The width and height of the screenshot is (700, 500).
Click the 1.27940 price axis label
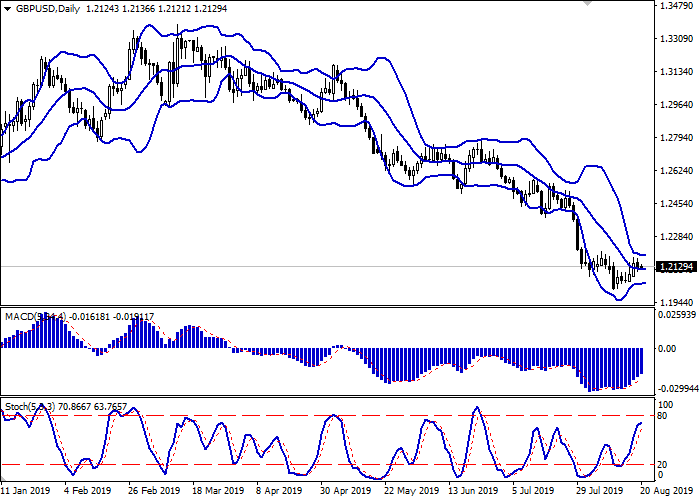tap(673, 138)
